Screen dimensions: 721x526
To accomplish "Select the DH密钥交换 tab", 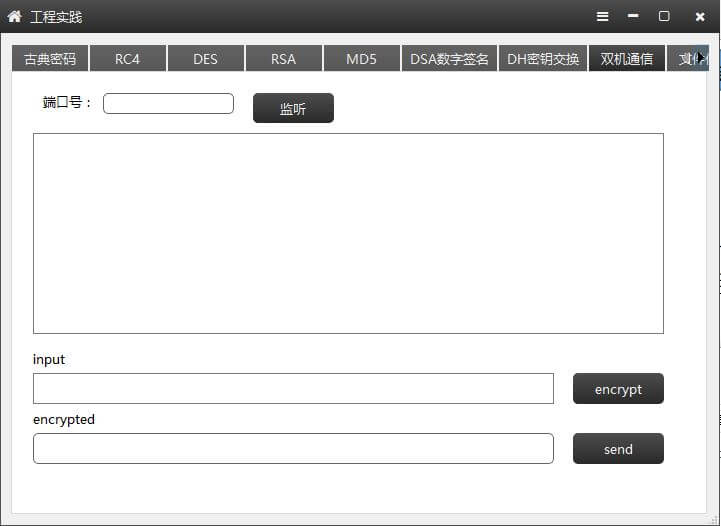I will coord(543,59).
